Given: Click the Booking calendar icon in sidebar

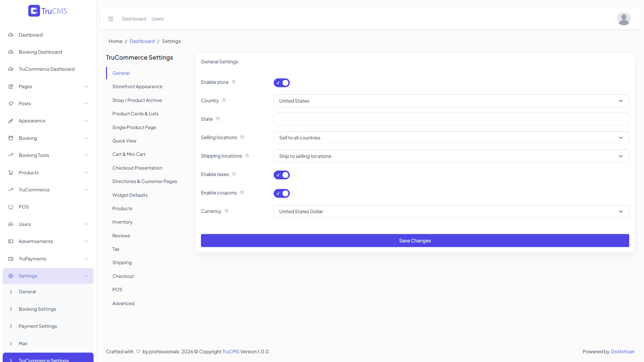Looking at the screenshot, I should (x=11, y=138).
